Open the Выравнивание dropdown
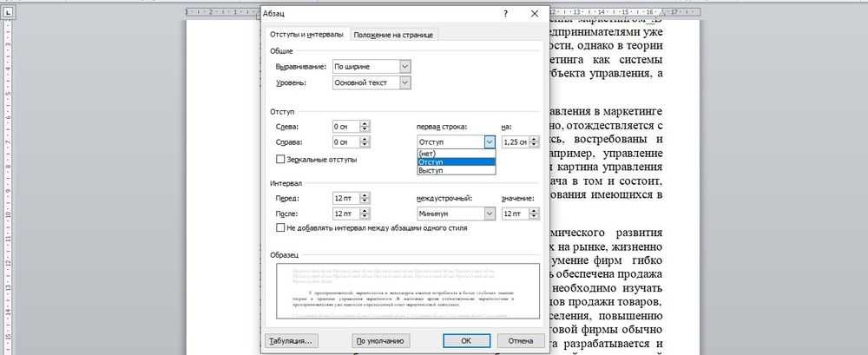Viewport: 868px width, 355px height. coord(404,66)
